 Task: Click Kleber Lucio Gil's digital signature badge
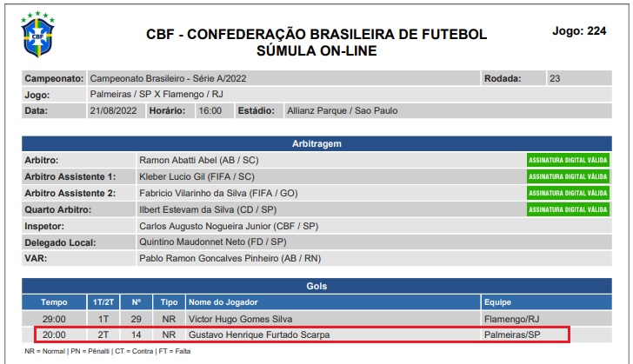pyautogui.click(x=568, y=176)
